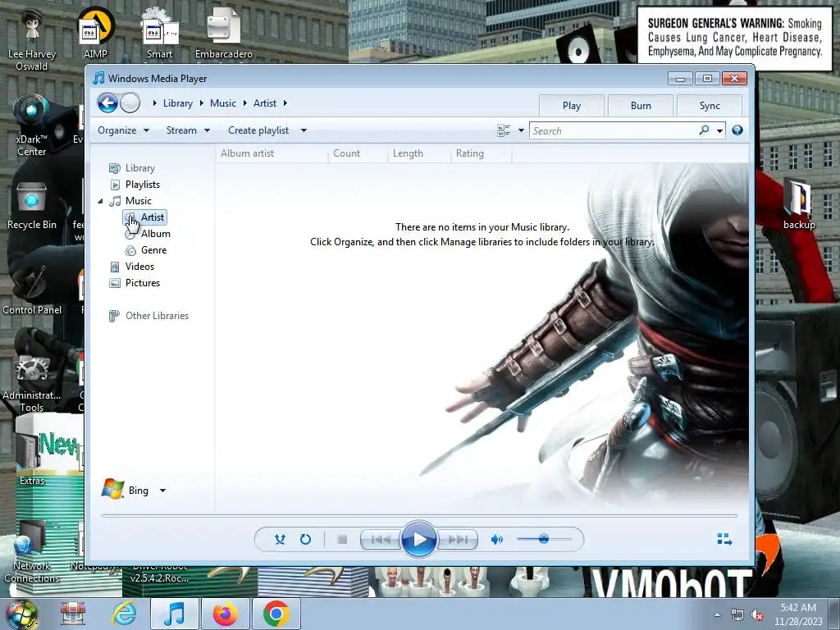This screenshot has width=840, height=630.
Task: Click the Play button
Action: click(419, 540)
